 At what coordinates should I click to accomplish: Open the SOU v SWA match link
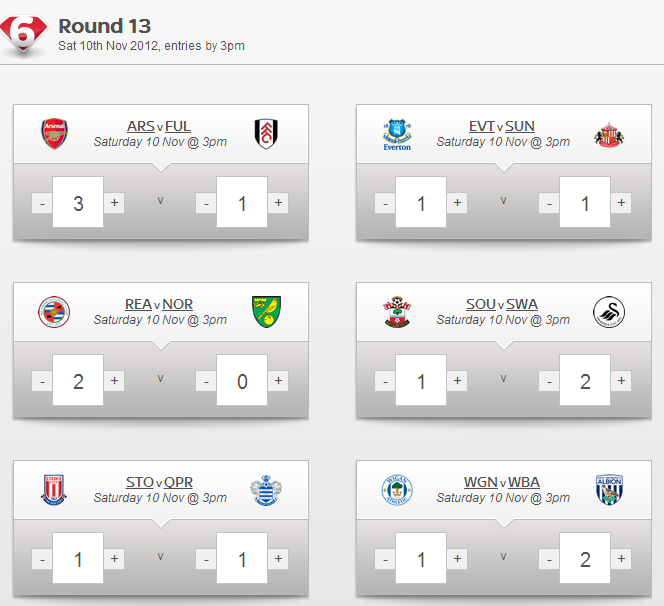pyautogui.click(x=502, y=304)
